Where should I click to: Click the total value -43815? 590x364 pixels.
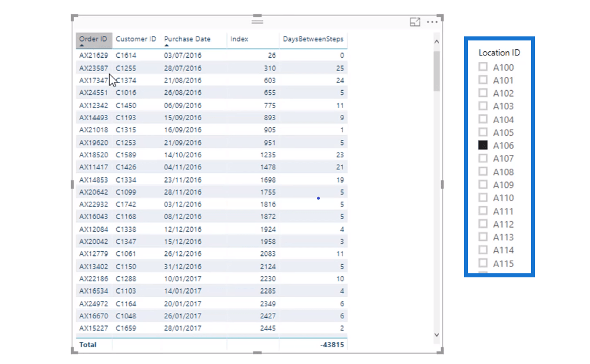coord(332,345)
